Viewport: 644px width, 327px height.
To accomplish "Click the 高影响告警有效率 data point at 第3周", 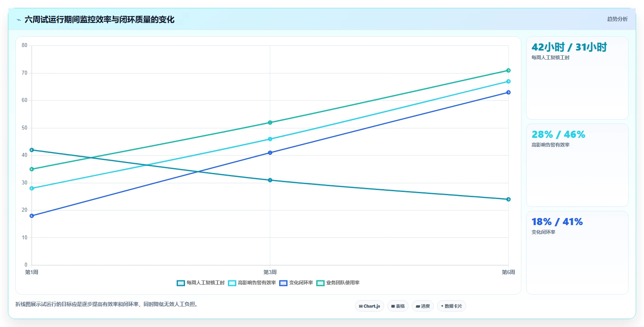I will [x=270, y=139].
